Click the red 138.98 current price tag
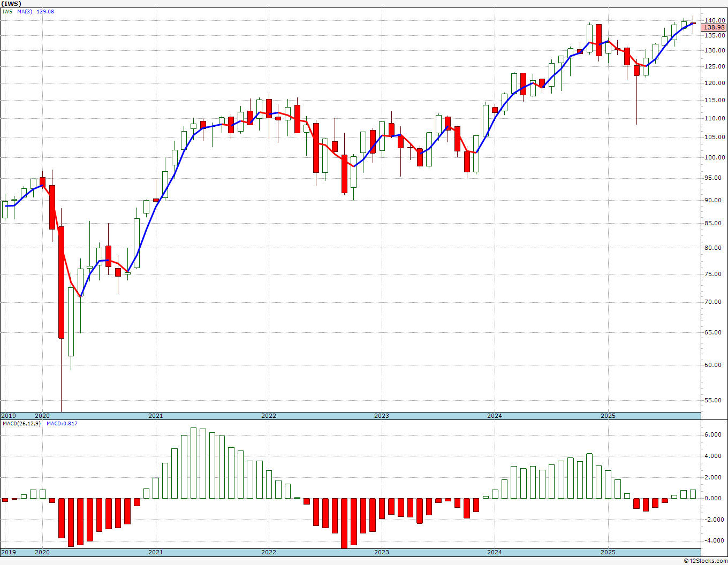 point(714,27)
